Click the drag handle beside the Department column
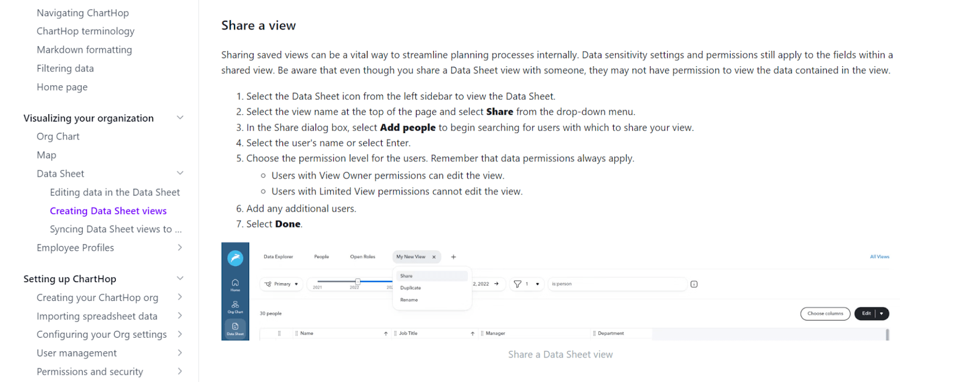The height and width of the screenshot is (382, 980). [594, 334]
